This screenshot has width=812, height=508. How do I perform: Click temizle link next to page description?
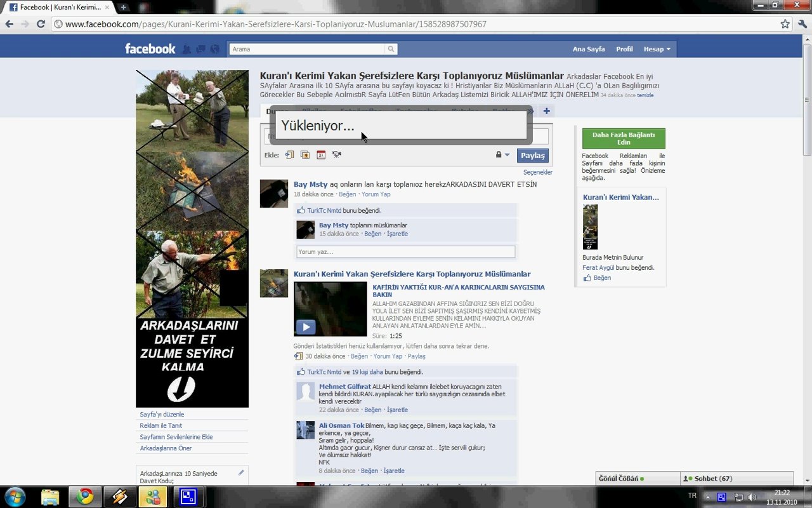[645, 95]
